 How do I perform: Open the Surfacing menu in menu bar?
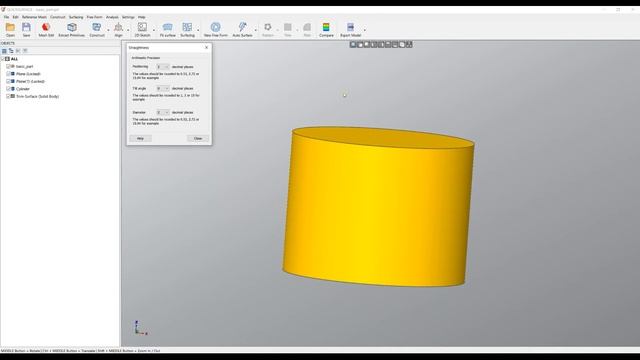click(x=76, y=17)
